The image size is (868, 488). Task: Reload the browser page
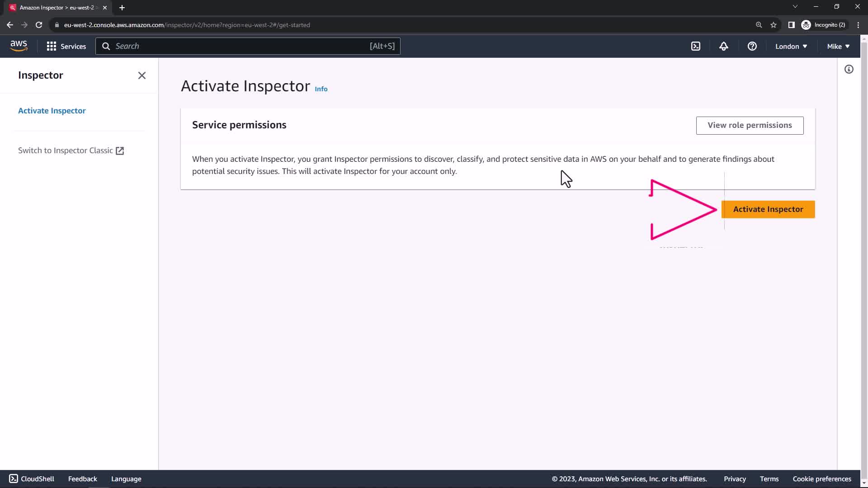[x=39, y=25]
